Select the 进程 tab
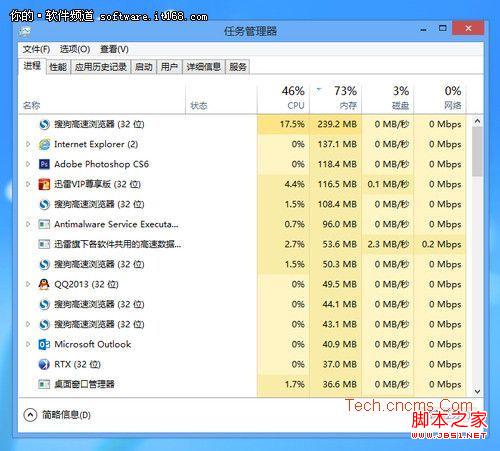500x451 pixels. click(32, 66)
